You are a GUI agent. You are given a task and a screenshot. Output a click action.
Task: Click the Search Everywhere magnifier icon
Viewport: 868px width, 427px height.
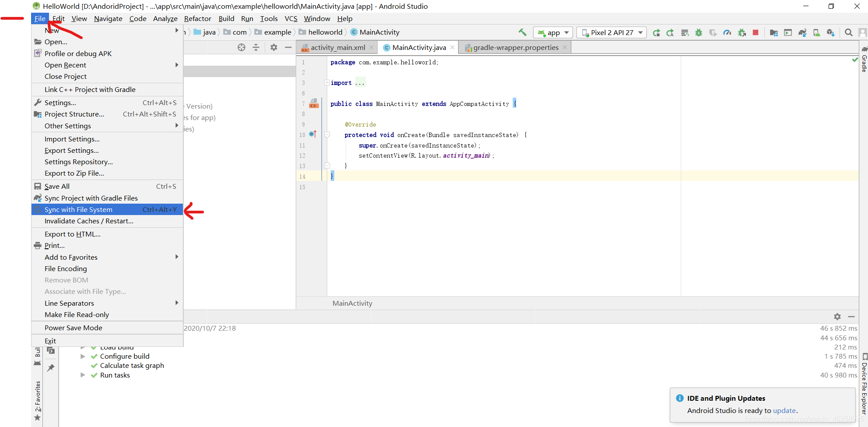pyautogui.click(x=848, y=33)
